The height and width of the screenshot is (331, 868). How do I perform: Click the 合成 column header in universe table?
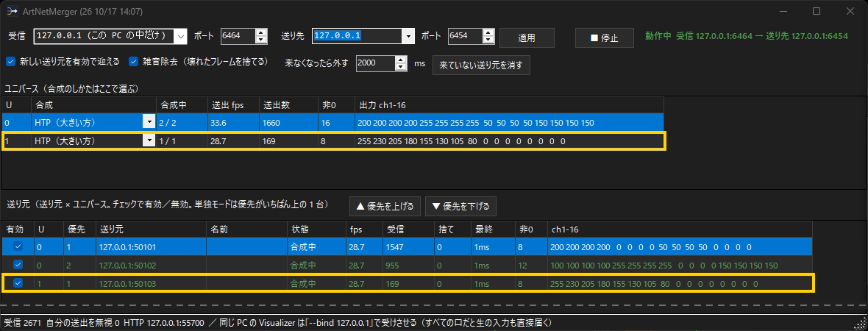pyautogui.click(x=95, y=104)
